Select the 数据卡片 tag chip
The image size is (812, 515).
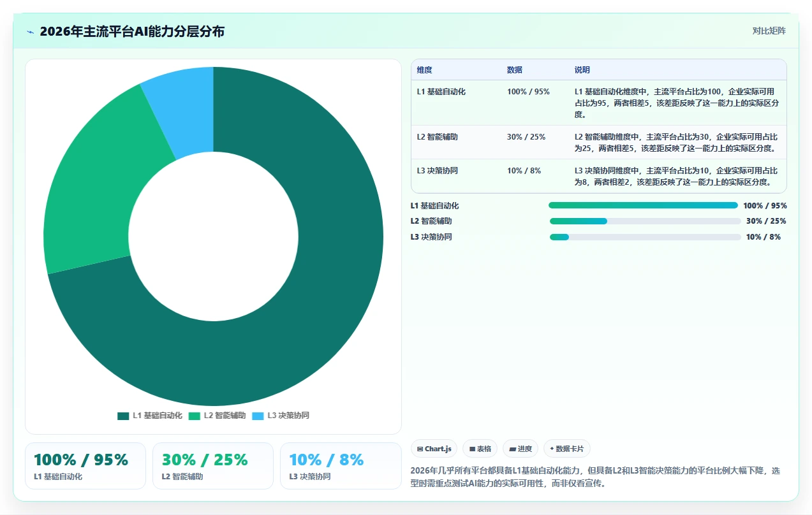567,449
